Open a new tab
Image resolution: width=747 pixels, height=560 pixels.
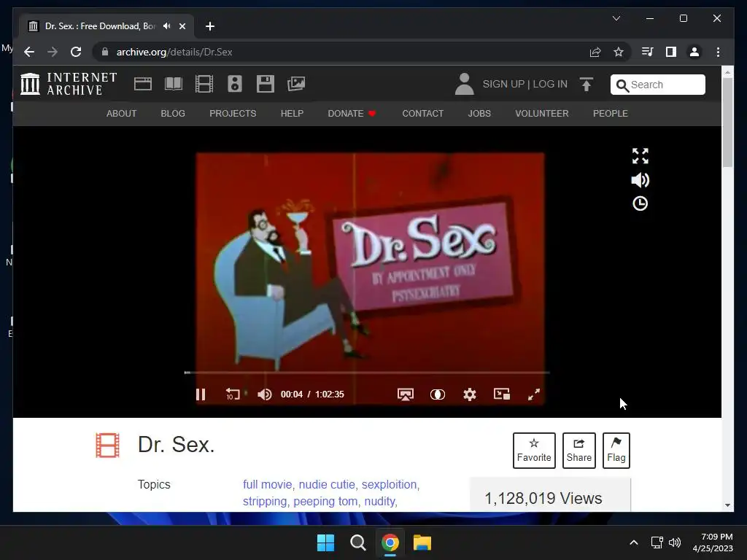[210, 26]
